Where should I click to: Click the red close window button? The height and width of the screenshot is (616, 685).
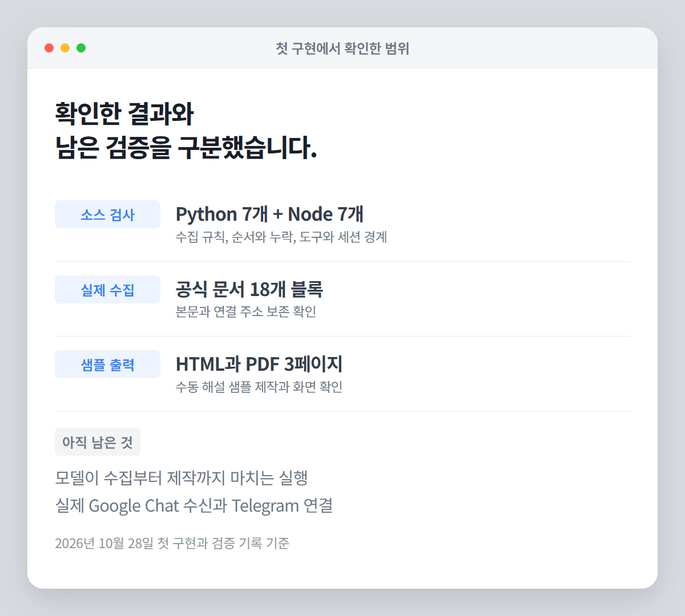[49, 48]
